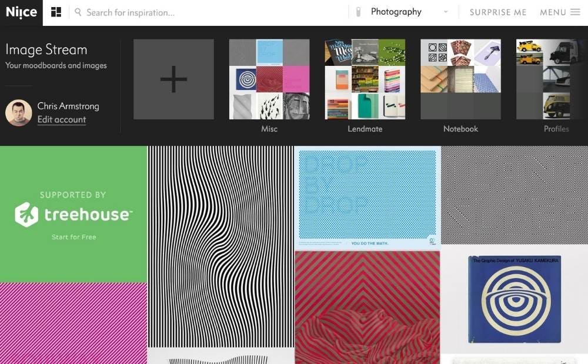The height and width of the screenshot is (364, 588).
Task: Open the Yusaku Kamekura book cover image
Action: (514, 299)
